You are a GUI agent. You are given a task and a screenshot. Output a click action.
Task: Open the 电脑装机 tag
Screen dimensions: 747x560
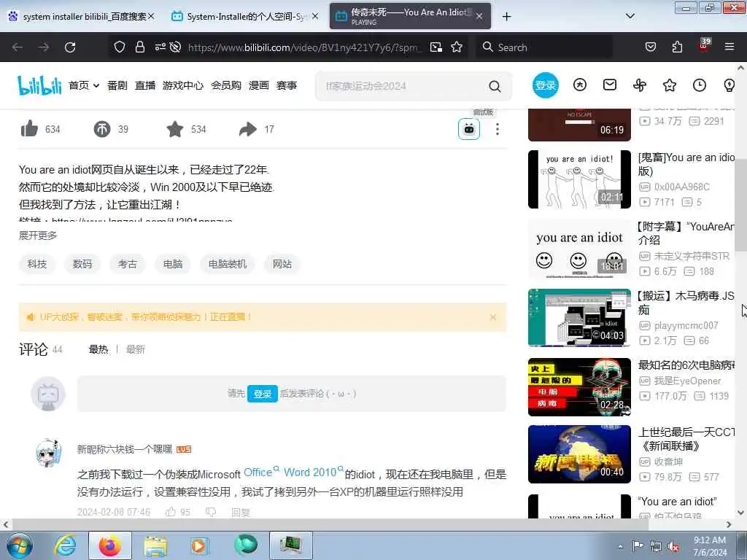tap(228, 264)
